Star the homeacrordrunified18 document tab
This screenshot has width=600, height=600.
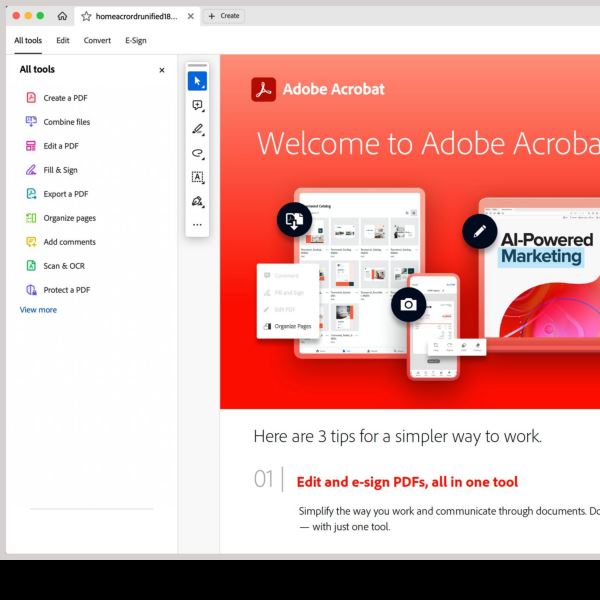point(86,16)
